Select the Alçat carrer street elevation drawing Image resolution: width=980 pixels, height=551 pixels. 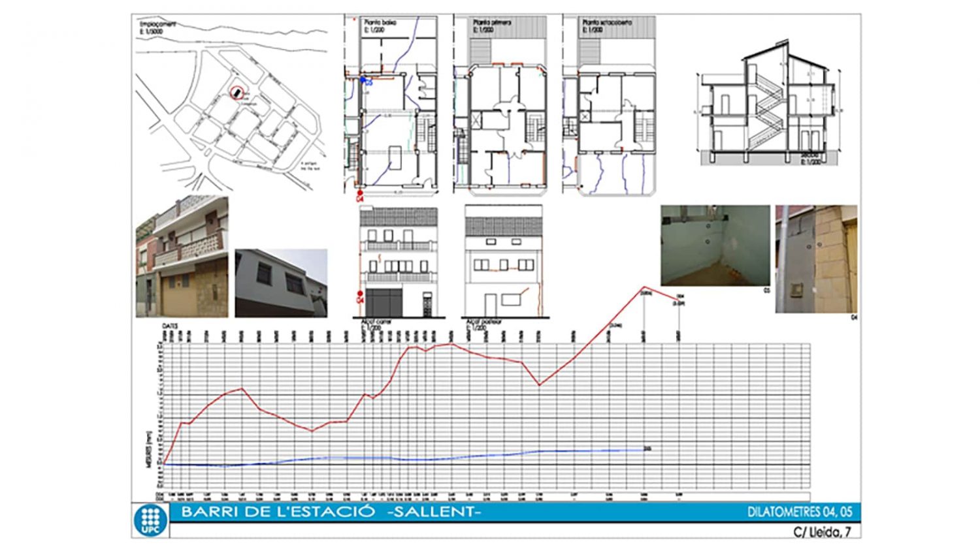pyautogui.click(x=399, y=261)
